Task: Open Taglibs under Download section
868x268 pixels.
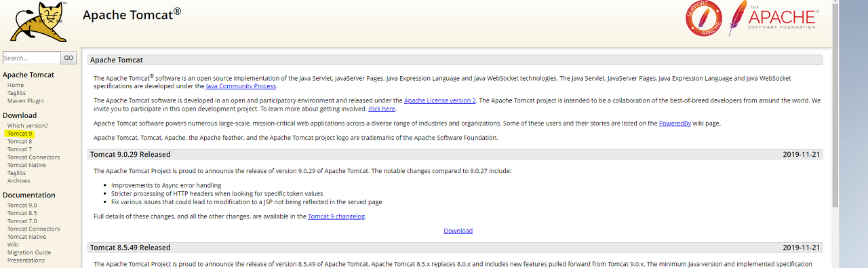Action: tap(17, 173)
